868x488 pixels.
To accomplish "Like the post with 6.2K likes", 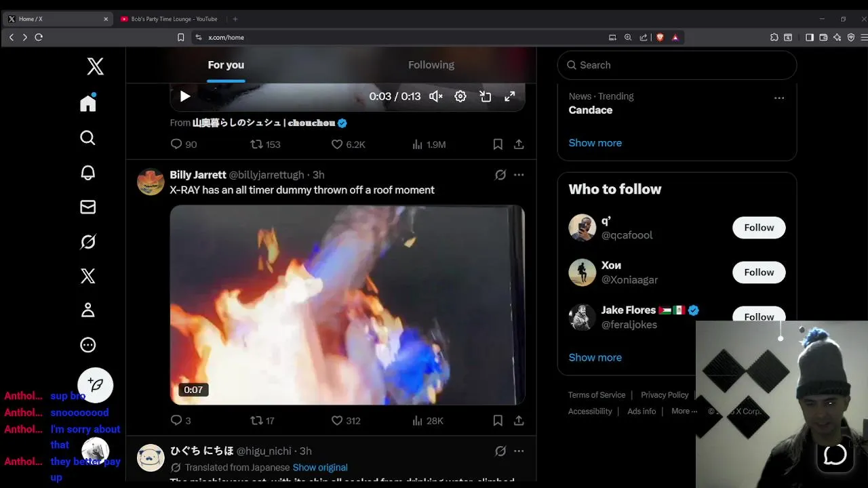I will (x=348, y=144).
